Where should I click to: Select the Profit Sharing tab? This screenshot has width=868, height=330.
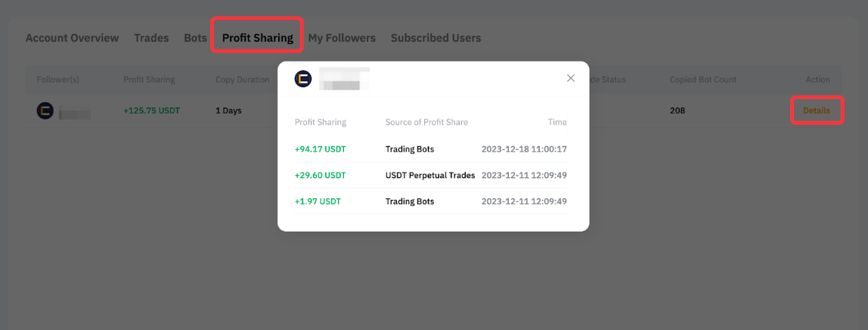257,38
